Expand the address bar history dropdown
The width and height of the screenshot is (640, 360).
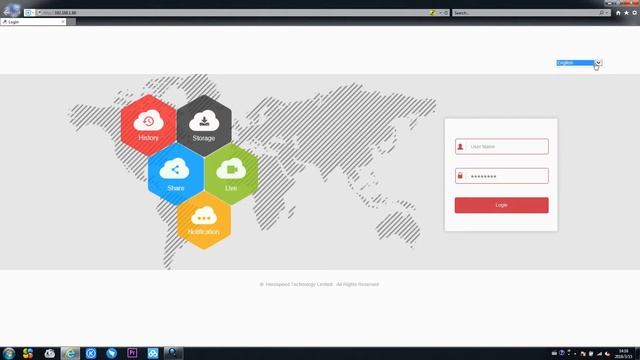[x=440, y=13]
